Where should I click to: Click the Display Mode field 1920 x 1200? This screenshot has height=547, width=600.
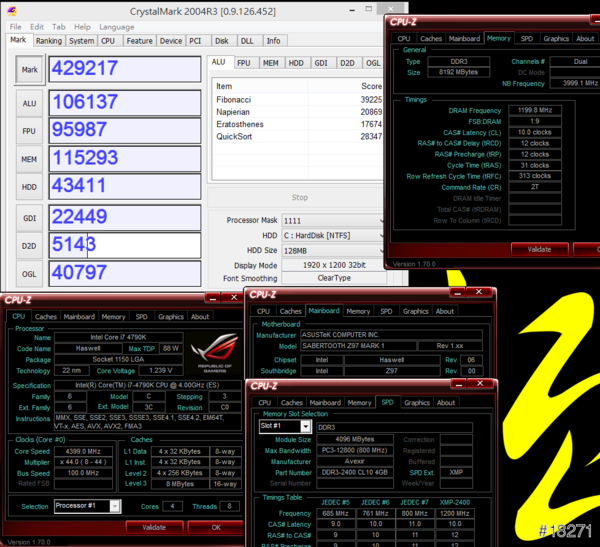pos(334,265)
